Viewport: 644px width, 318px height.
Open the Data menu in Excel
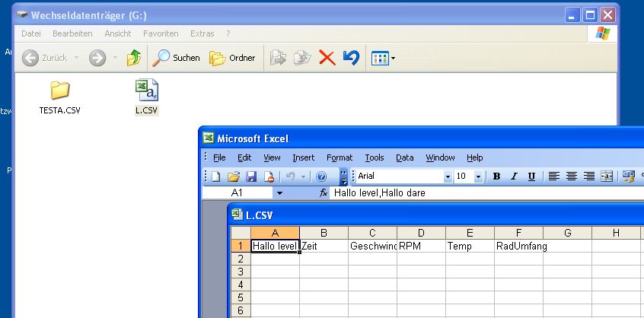pyautogui.click(x=404, y=157)
